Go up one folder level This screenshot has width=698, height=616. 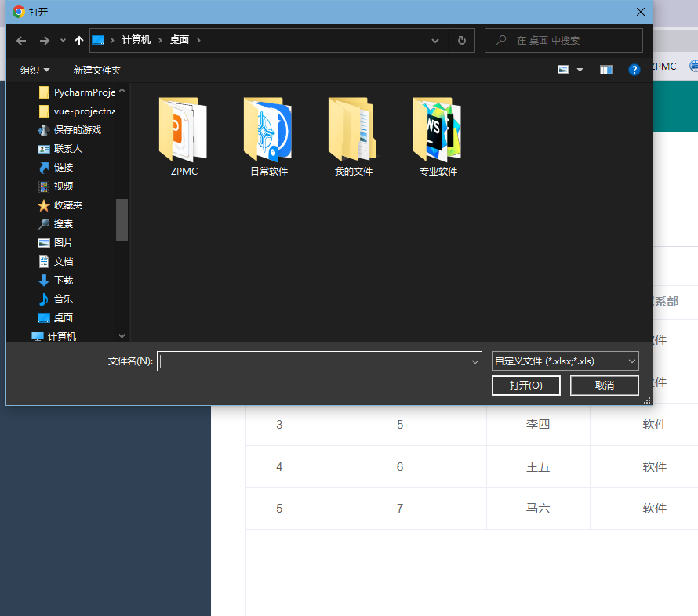78,41
